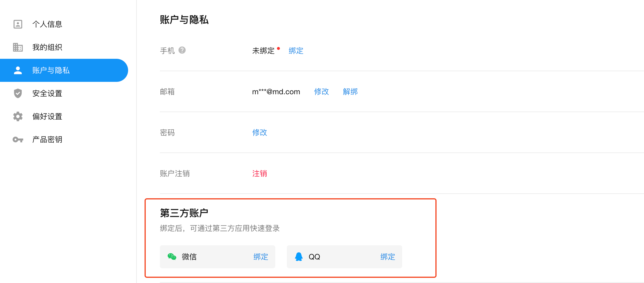
Task: Click the blue QQ penguin icon
Action: pyautogui.click(x=299, y=256)
